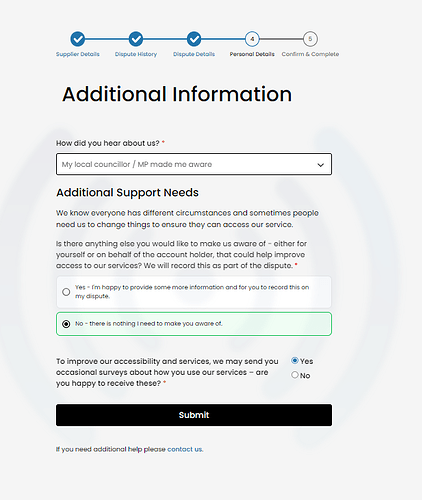422x500 pixels.
Task: Open the 'contact us' link
Action: pos(185,449)
